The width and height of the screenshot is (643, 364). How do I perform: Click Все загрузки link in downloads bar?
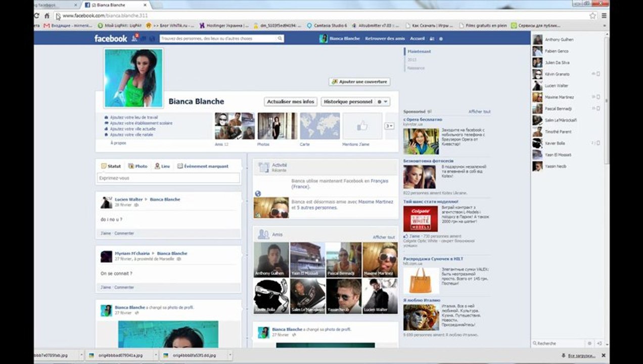click(x=581, y=355)
